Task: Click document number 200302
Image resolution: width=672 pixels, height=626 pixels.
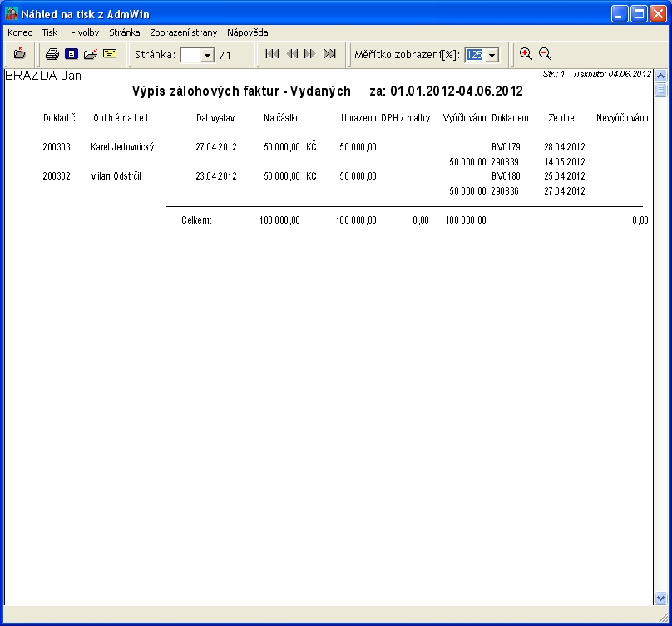Action: (57, 176)
